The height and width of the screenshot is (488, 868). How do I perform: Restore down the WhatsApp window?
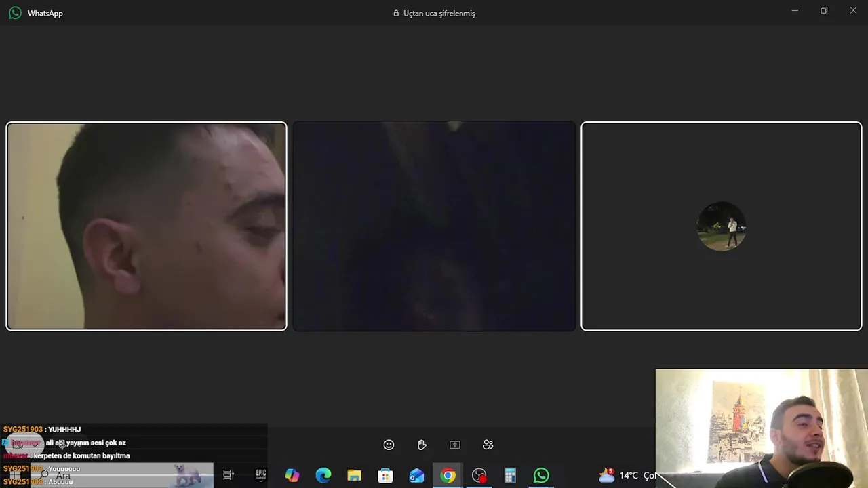click(x=824, y=10)
